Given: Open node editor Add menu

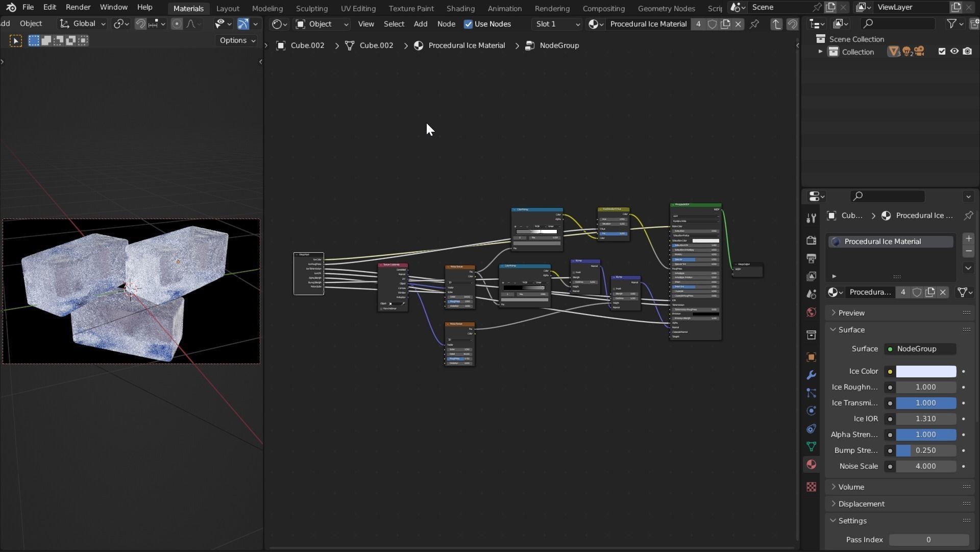Looking at the screenshot, I should pos(421,24).
